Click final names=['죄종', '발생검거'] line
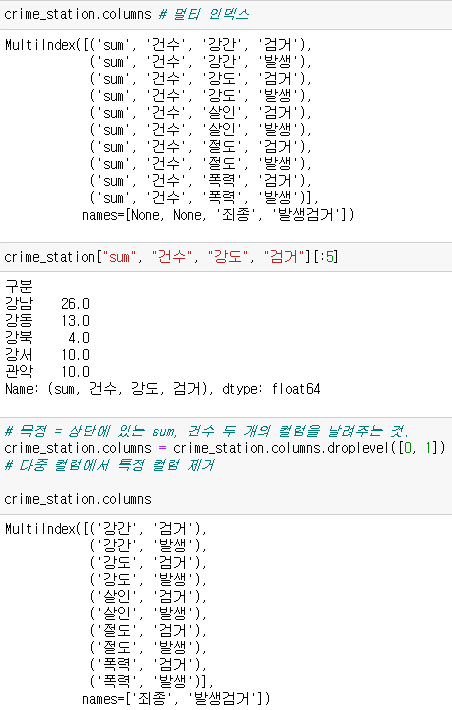Image resolution: width=452 pixels, height=710 pixels. pos(176,698)
